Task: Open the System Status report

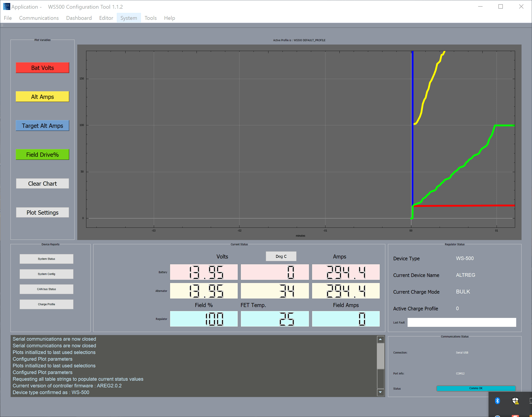Action: (46, 259)
